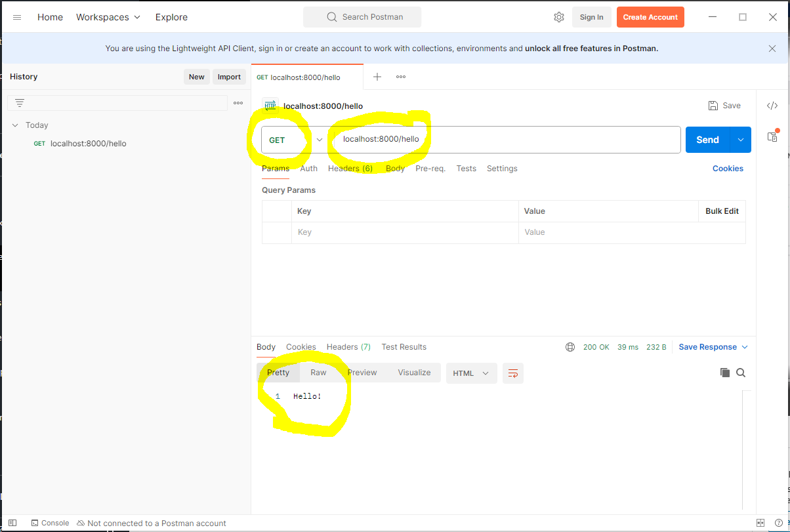Select the Visualize view

point(414,373)
